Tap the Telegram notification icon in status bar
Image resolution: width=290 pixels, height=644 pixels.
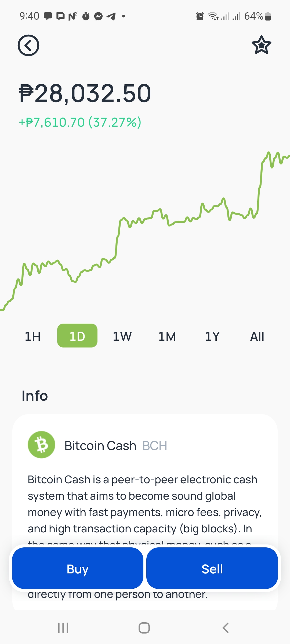[111, 16]
